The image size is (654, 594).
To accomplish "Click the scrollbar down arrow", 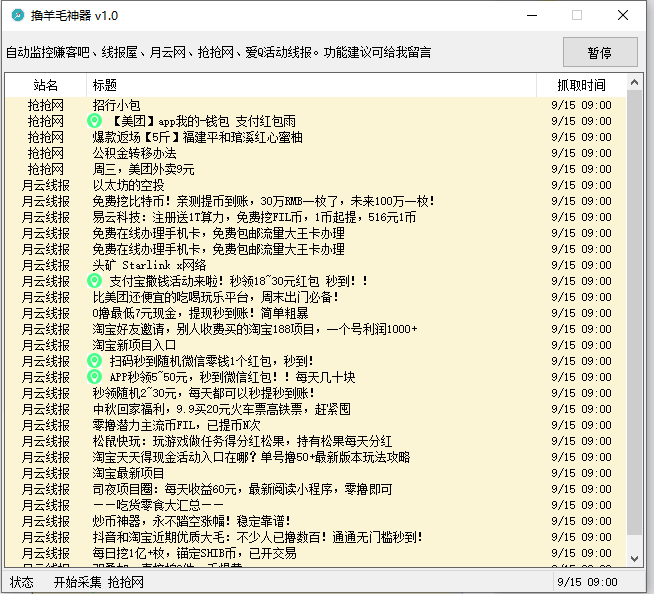I will click(x=635, y=558).
